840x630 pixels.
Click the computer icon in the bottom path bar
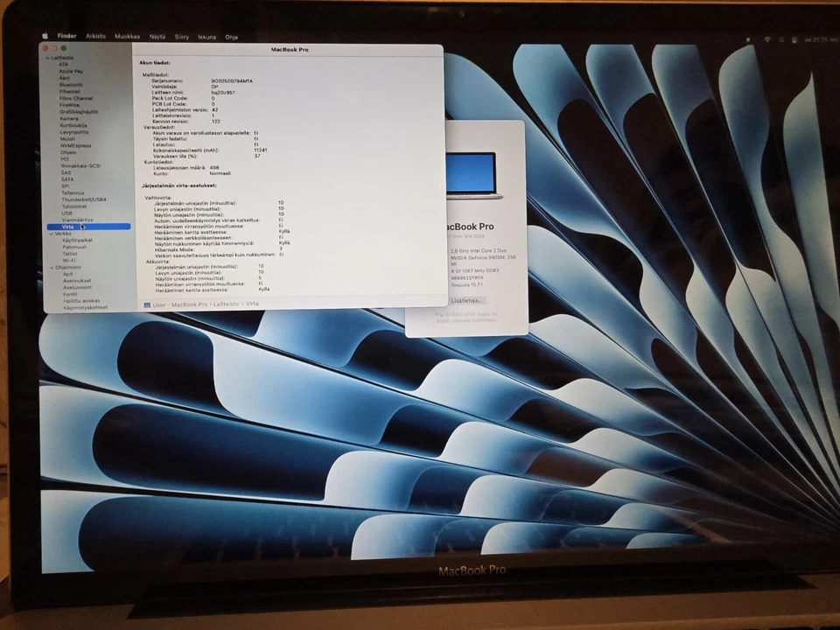pyautogui.click(x=147, y=304)
